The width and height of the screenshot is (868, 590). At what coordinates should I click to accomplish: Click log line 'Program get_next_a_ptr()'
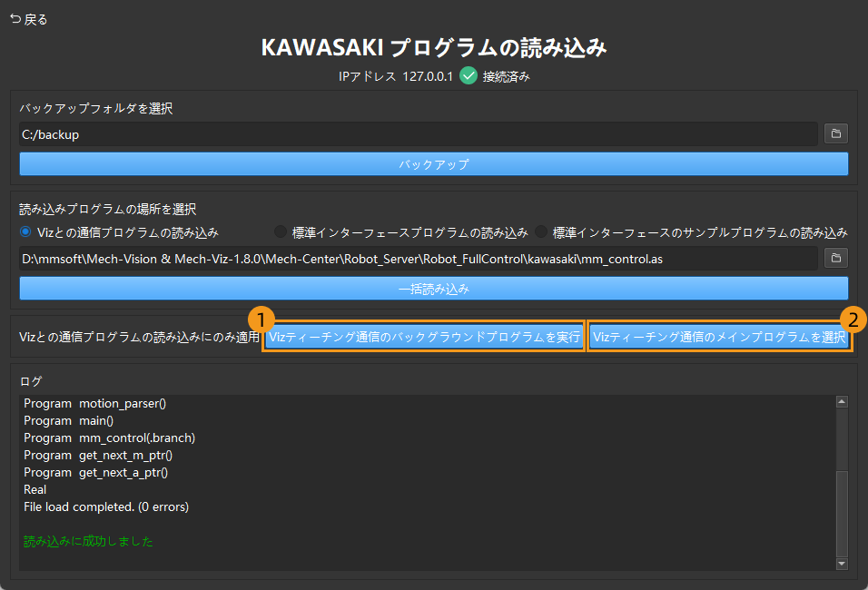(95, 472)
